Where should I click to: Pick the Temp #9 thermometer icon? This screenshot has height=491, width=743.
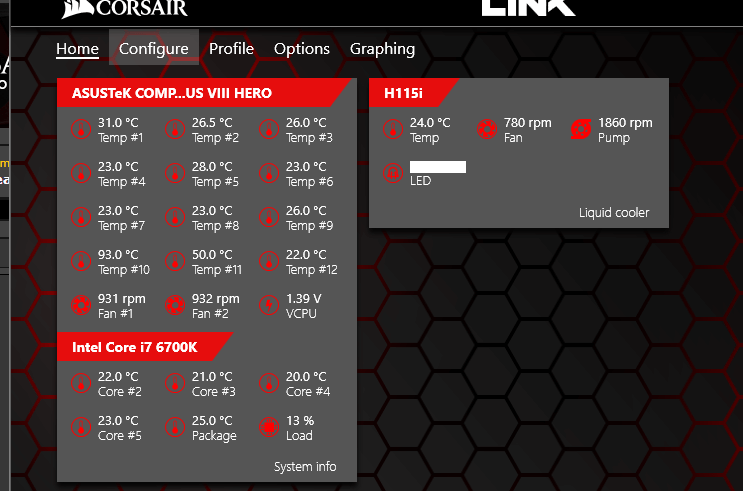point(269,217)
